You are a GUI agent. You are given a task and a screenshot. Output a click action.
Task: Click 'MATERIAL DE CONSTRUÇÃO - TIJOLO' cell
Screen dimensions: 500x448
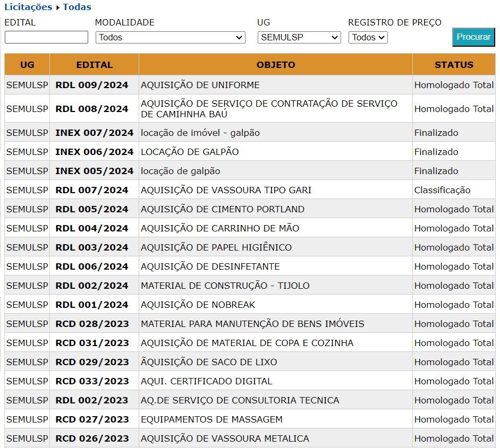coord(276,286)
